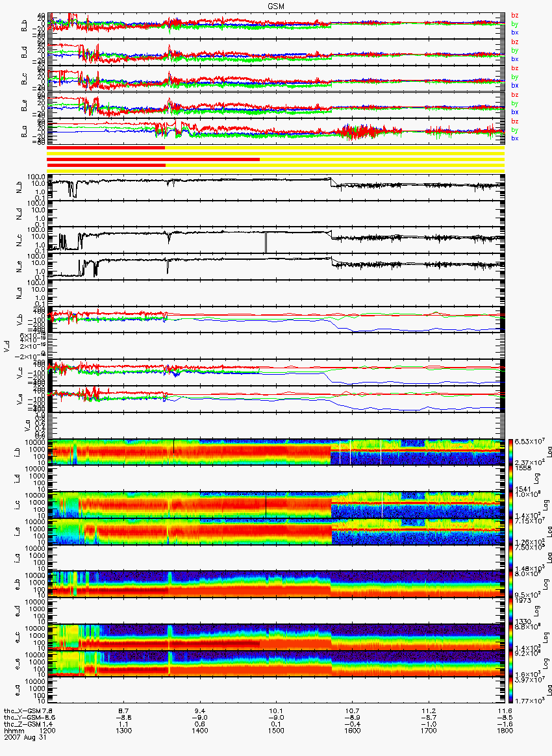The image size is (552, 756).
Task: Click the B_b panel axis label
Action: pos(24,25)
